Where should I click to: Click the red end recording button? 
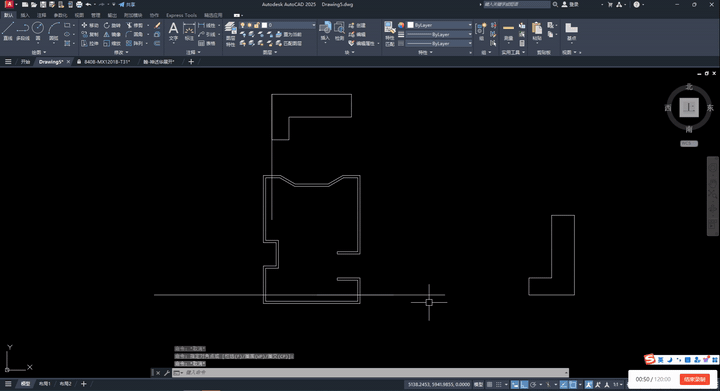694,379
